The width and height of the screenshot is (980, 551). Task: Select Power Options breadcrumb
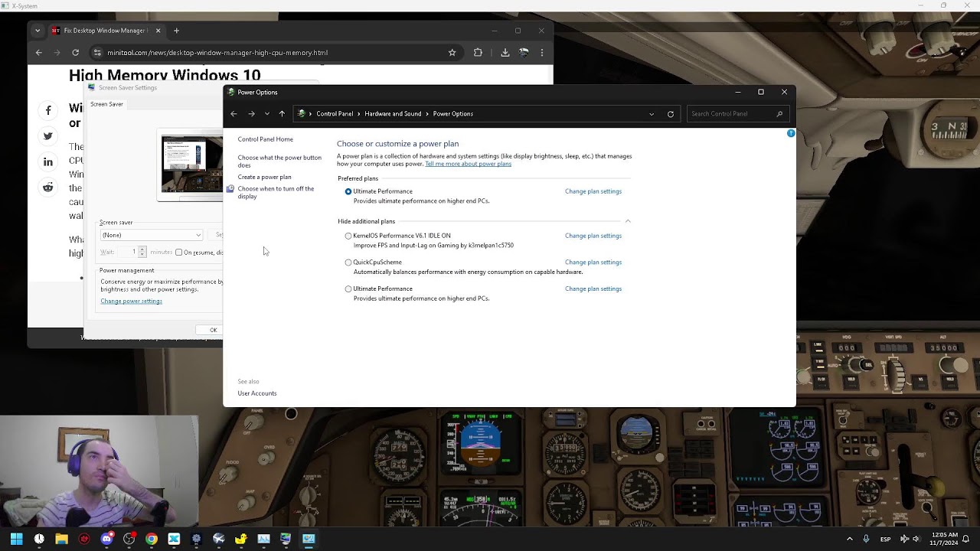(453, 114)
